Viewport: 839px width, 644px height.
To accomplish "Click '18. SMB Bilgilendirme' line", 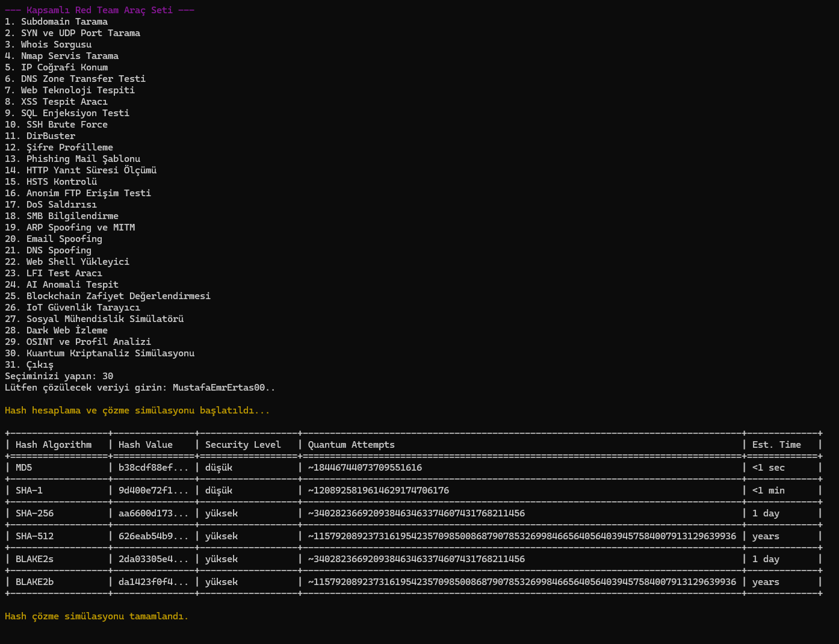I will [x=61, y=216].
